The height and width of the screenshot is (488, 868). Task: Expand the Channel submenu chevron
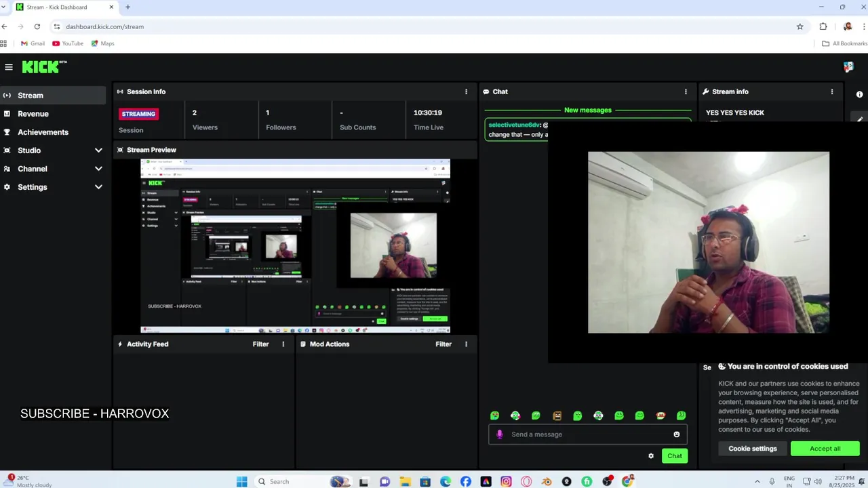tap(98, 169)
